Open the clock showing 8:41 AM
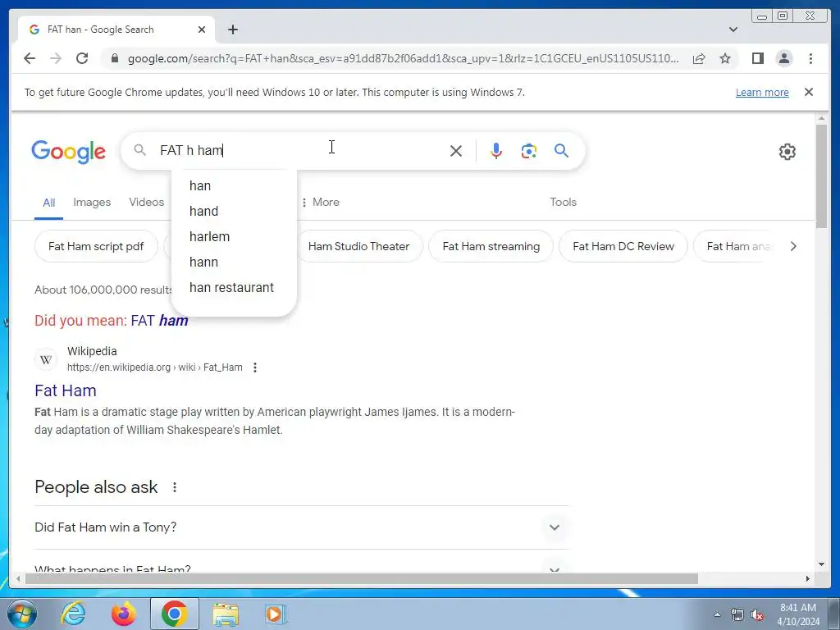The height and width of the screenshot is (630, 840). [x=798, y=614]
